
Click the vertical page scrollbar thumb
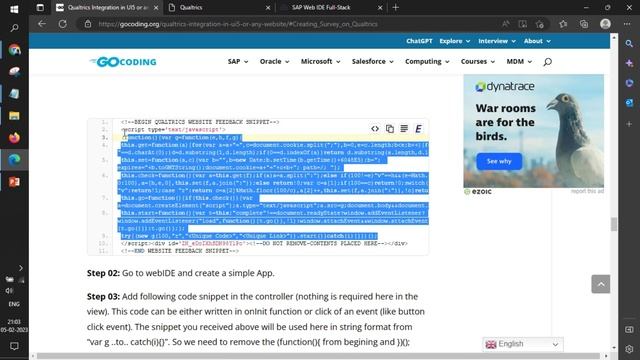(613, 224)
